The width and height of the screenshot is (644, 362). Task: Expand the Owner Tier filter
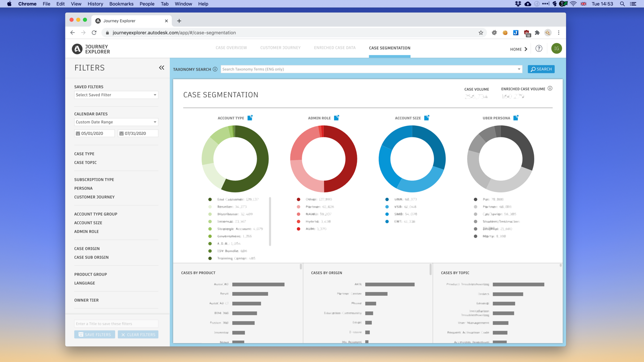(86, 300)
